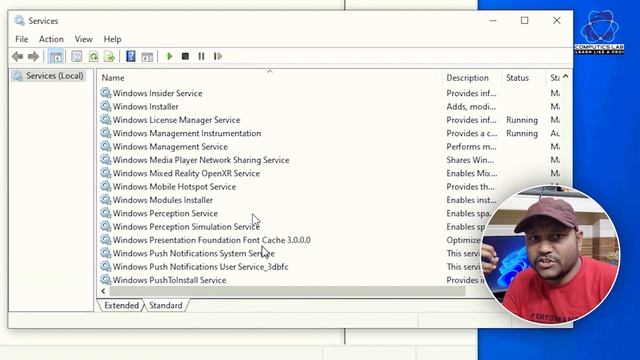The image size is (640, 360).
Task: Click gear icon of Windows Management Service
Action: (106, 146)
